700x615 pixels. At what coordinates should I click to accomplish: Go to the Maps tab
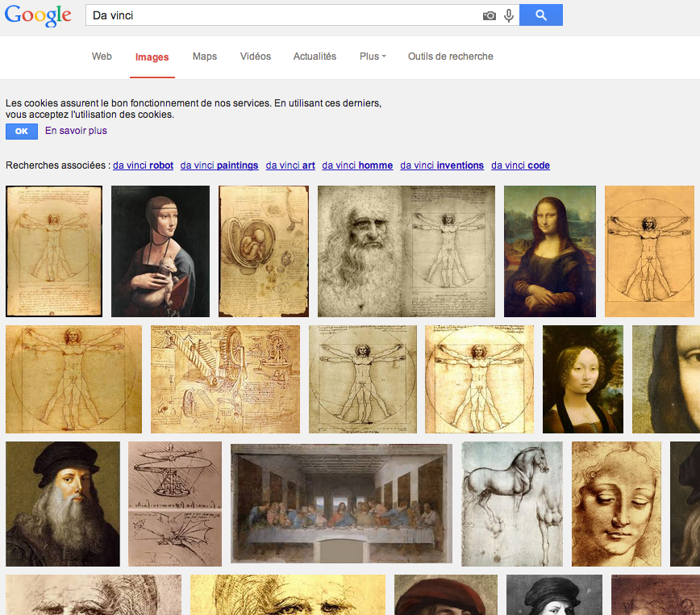[x=205, y=56]
